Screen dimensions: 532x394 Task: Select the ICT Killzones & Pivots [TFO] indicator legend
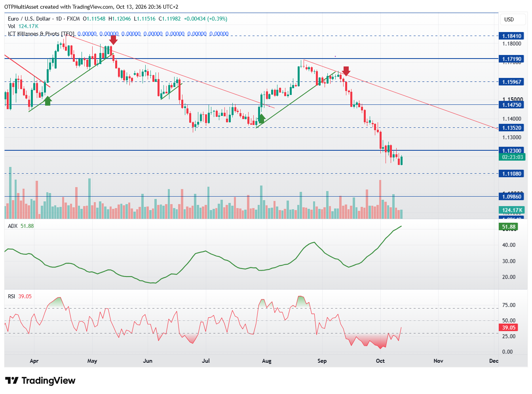pyautogui.click(x=41, y=34)
